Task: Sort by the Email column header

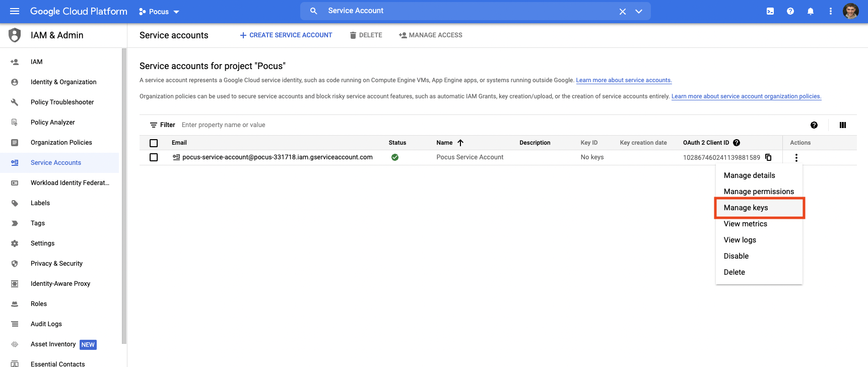Action: click(x=179, y=143)
